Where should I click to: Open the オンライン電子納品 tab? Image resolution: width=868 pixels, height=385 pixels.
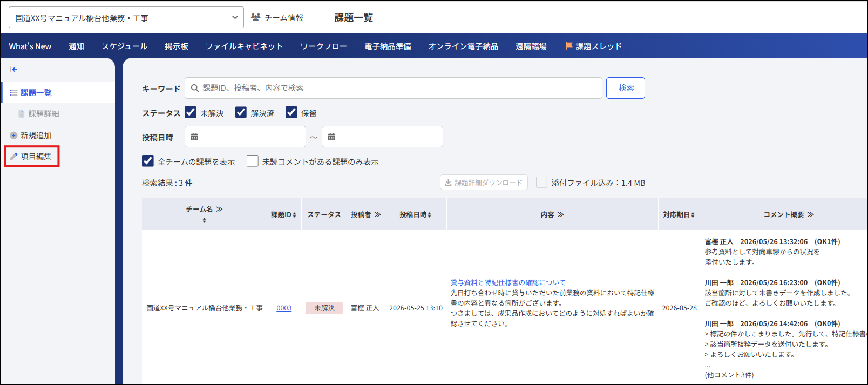click(463, 46)
